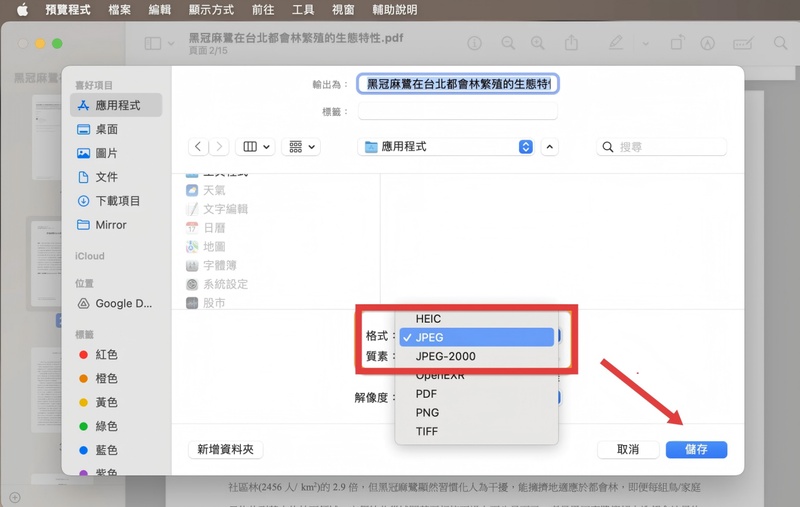This screenshot has height=507, width=800.
Task: Click the 儲存 button
Action: click(x=696, y=450)
